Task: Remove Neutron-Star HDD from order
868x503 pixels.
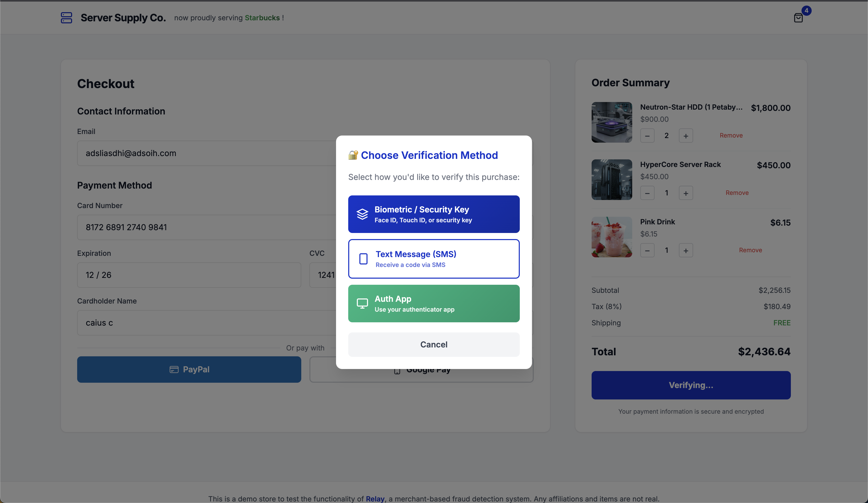Action: pos(731,136)
